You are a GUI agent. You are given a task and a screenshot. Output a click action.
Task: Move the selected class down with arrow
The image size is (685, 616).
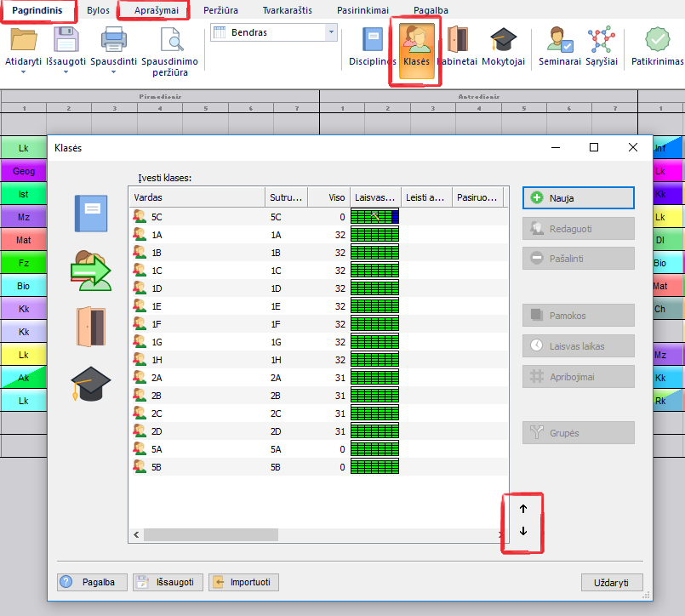[x=523, y=532]
